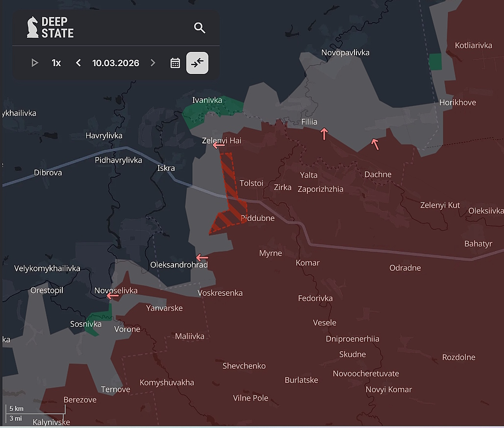
Task: Click the Oleksandrohrad settlement label
Action: [178, 264]
